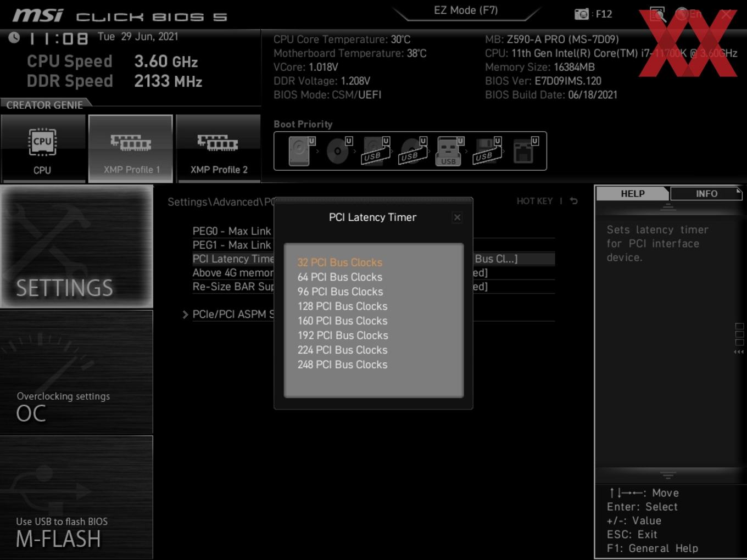
Task: Select the CPU Creator Genie button
Action: [43, 148]
